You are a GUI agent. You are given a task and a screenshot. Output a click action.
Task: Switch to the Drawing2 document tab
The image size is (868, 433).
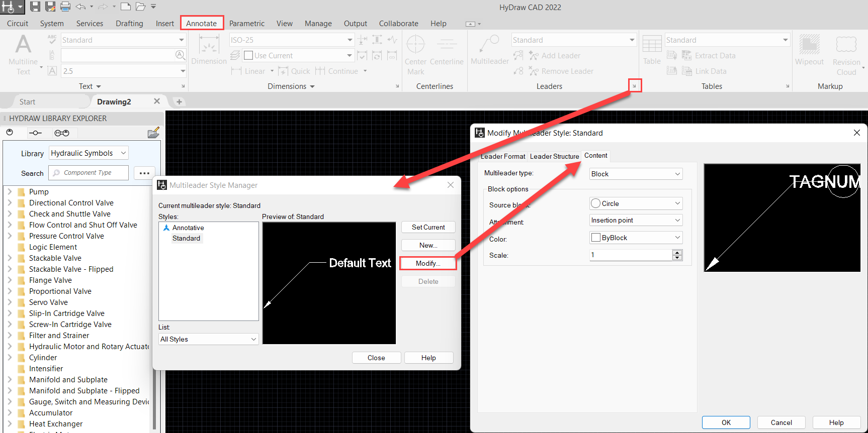(114, 102)
